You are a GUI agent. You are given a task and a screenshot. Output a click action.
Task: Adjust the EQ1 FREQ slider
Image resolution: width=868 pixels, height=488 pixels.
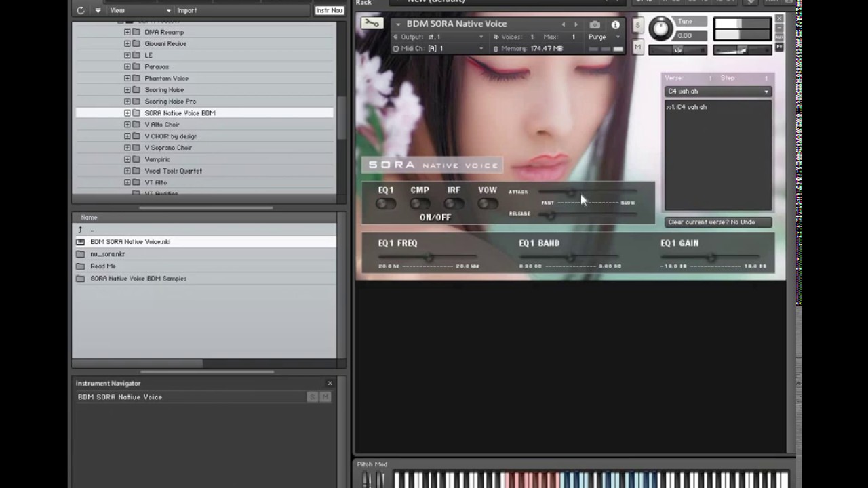(427, 257)
